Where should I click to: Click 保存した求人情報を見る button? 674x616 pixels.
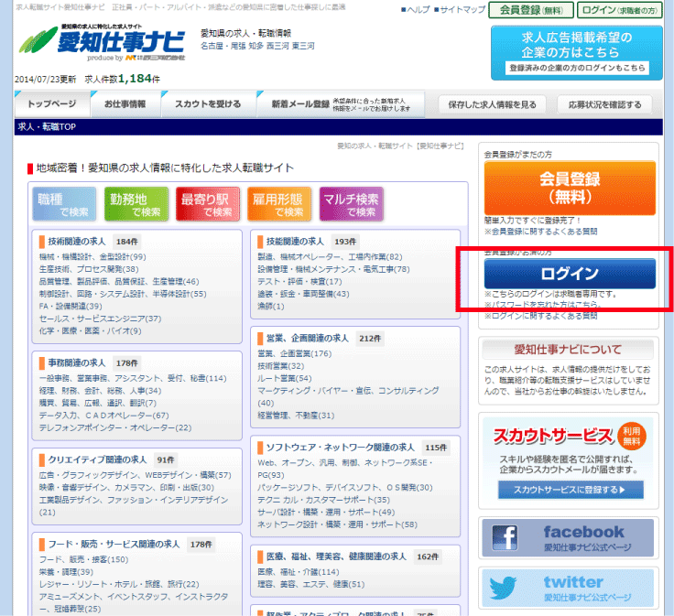coord(494,104)
